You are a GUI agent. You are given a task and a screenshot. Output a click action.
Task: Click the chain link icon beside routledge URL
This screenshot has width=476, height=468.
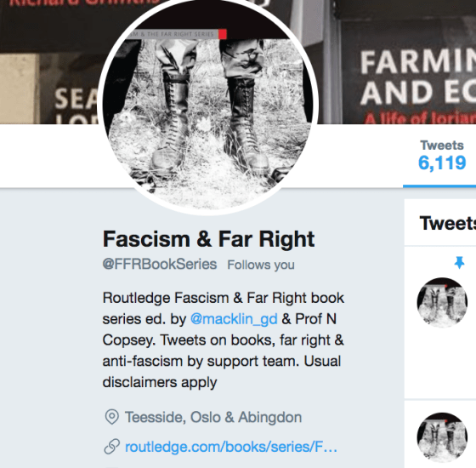[x=111, y=447]
